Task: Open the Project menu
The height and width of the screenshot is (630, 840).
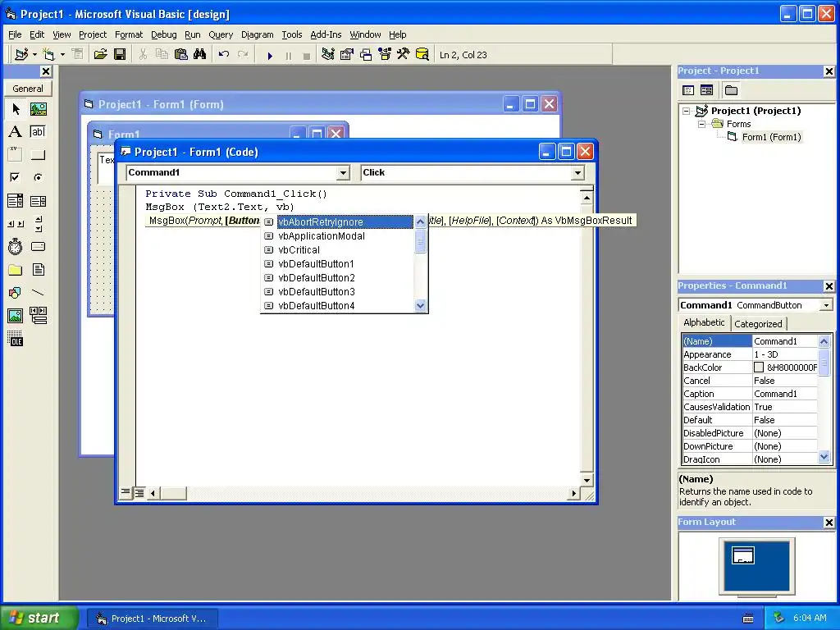Action: pyautogui.click(x=93, y=34)
